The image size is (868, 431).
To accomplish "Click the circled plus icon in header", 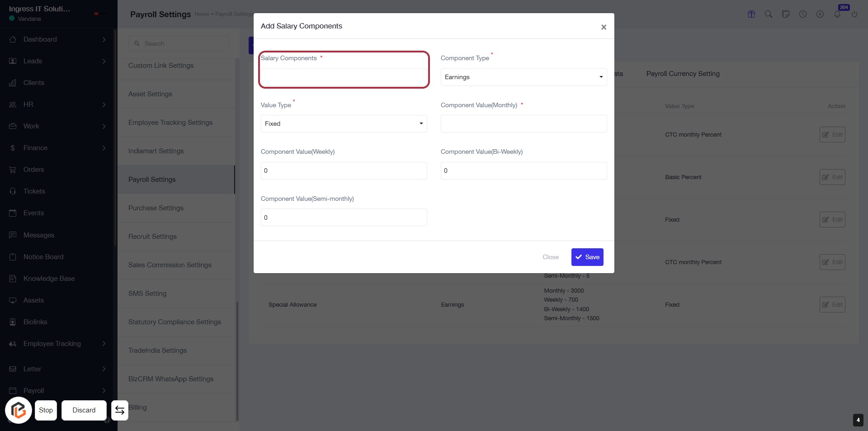I will (x=820, y=14).
